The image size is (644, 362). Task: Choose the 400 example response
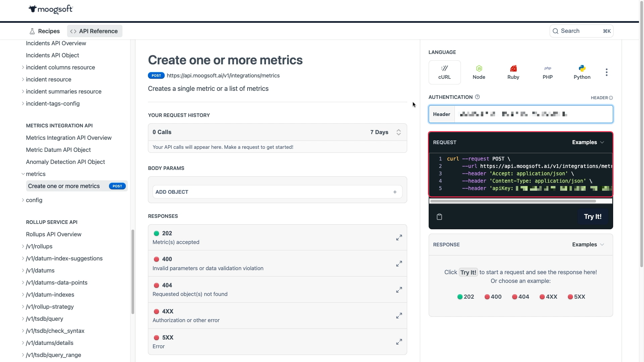tap(493, 297)
